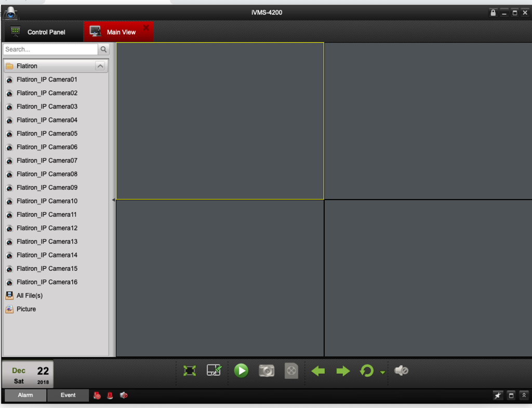Select Flatiron_IP Camera05
This screenshot has height=408, width=532.
(56, 134)
